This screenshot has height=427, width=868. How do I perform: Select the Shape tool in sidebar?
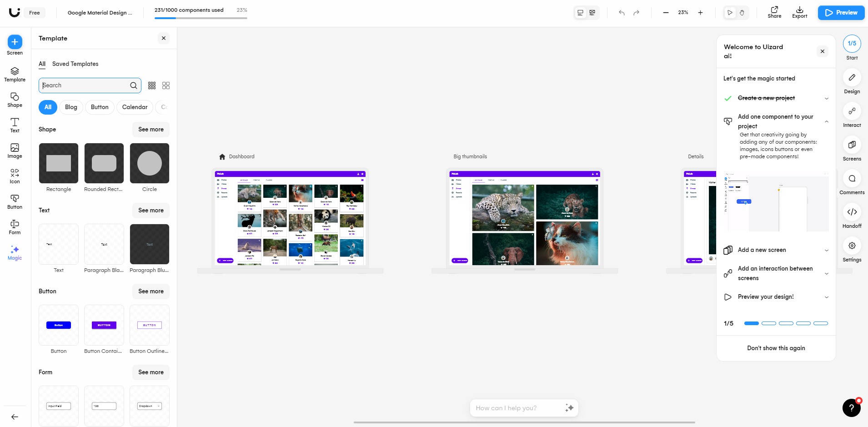(15, 100)
